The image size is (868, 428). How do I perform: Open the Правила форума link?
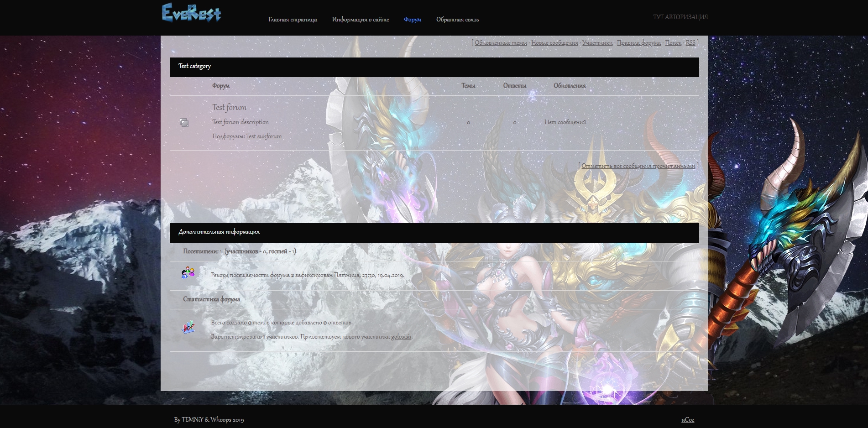coord(639,43)
